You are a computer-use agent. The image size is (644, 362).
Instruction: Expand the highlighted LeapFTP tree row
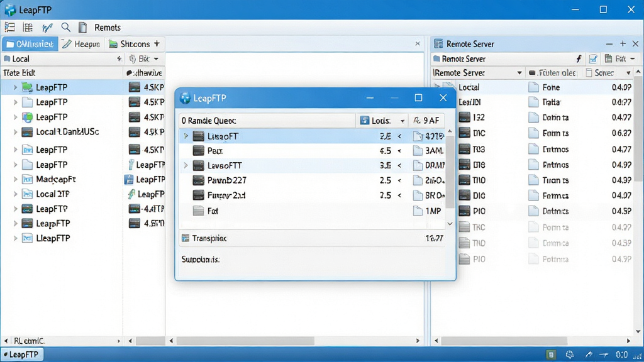pyautogui.click(x=15, y=87)
